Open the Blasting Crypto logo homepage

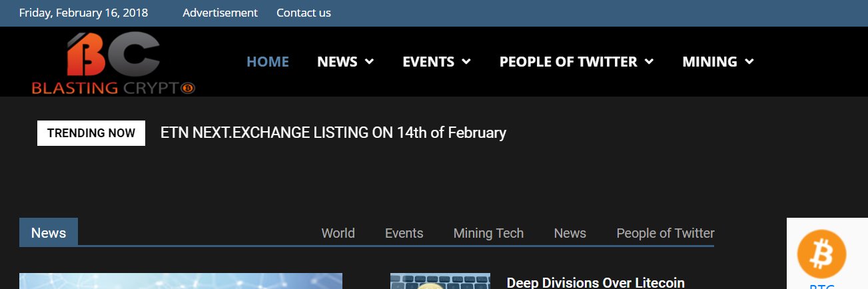113,63
